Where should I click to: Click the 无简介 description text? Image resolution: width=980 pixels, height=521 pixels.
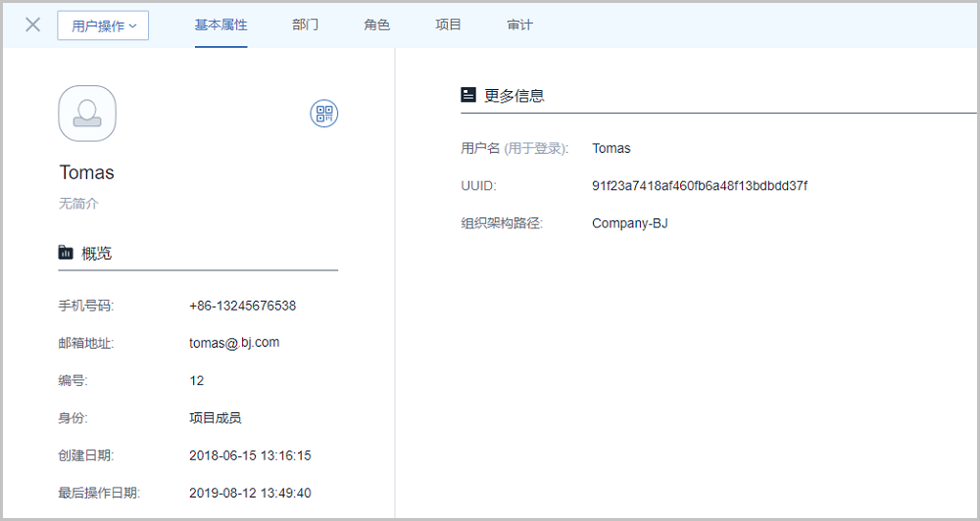click(x=78, y=204)
